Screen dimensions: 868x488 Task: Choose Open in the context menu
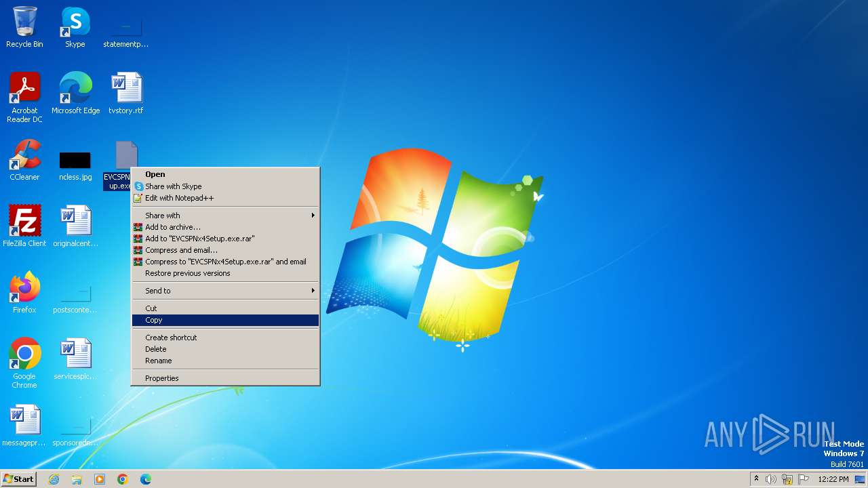[225, 174]
